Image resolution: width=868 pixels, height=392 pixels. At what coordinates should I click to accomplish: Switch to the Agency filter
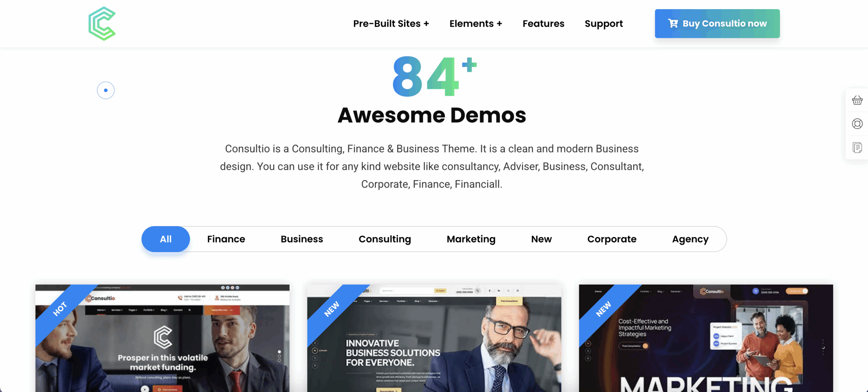pyautogui.click(x=690, y=239)
